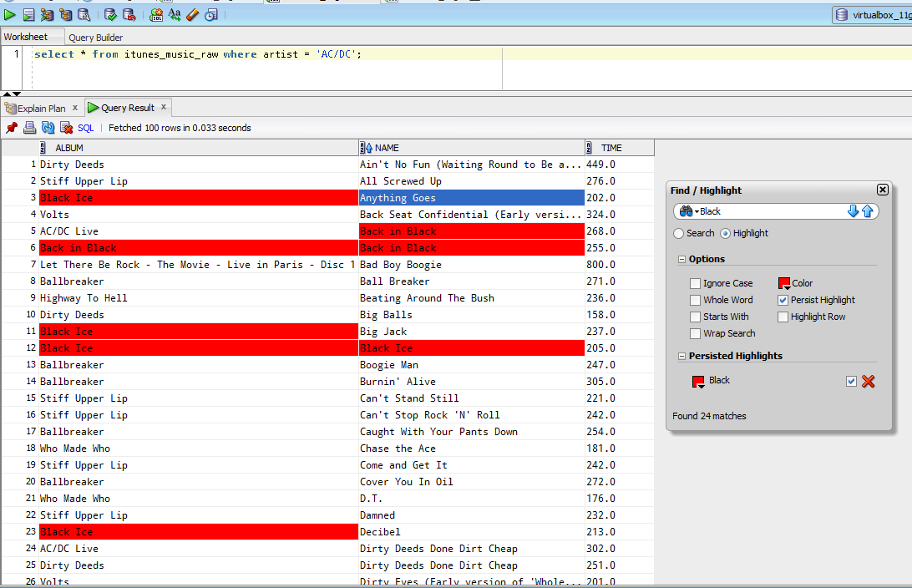This screenshot has height=588, width=912.
Task: Pin the Query Result panel
Action: (x=12, y=127)
